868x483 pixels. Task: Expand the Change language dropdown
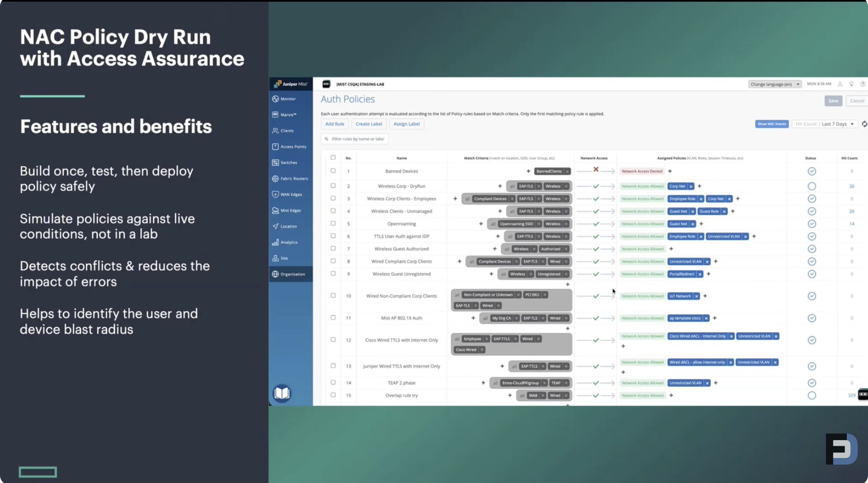(x=774, y=84)
